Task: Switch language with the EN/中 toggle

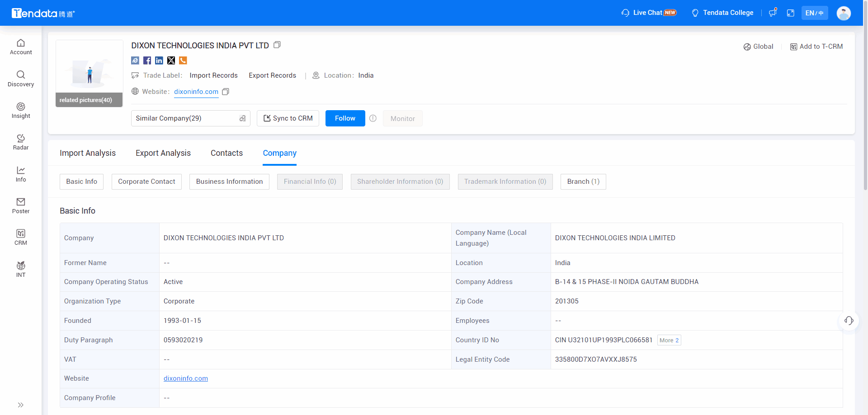Action: pos(814,13)
